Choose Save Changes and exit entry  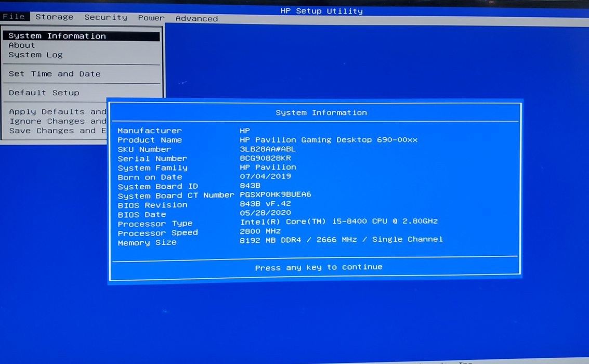[x=58, y=131]
